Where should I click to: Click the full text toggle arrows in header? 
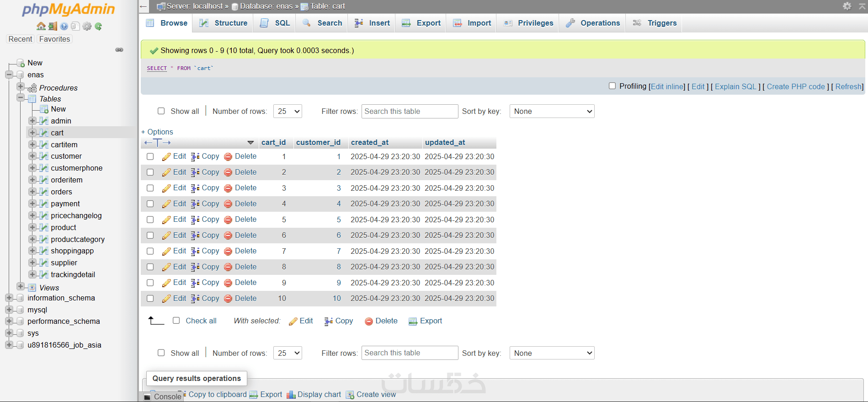(157, 143)
